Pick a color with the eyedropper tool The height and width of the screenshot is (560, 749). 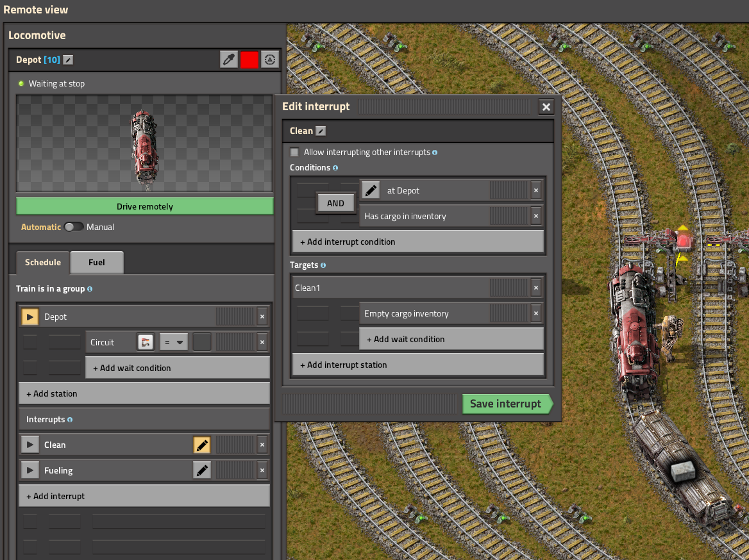pos(229,59)
